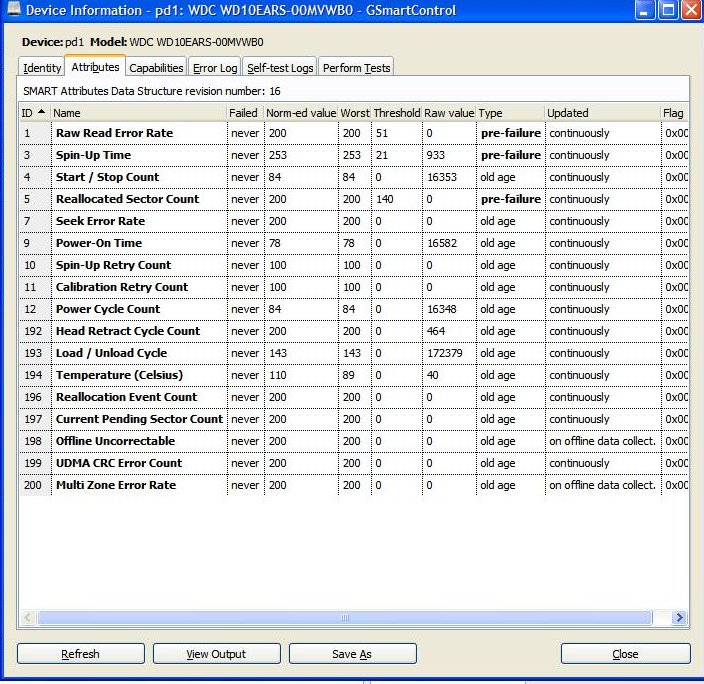The height and width of the screenshot is (684, 704).
Task: Click threshold value 140
Action: pos(385,199)
